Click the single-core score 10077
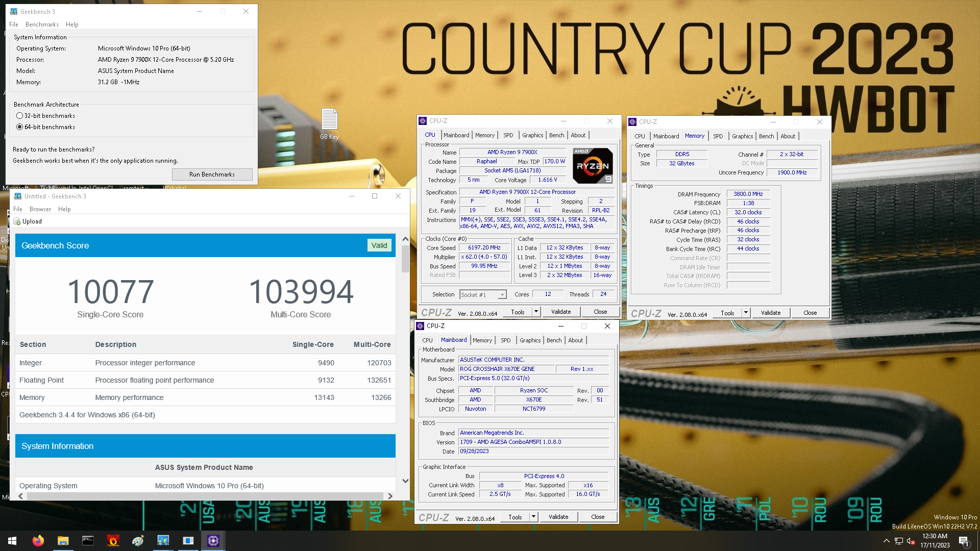 point(110,291)
